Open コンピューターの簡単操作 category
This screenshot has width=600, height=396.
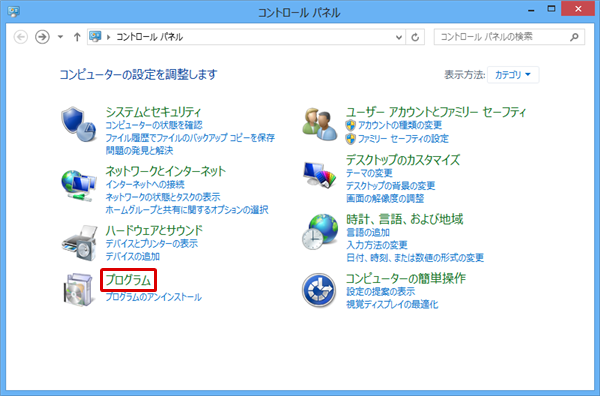[x=406, y=278]
